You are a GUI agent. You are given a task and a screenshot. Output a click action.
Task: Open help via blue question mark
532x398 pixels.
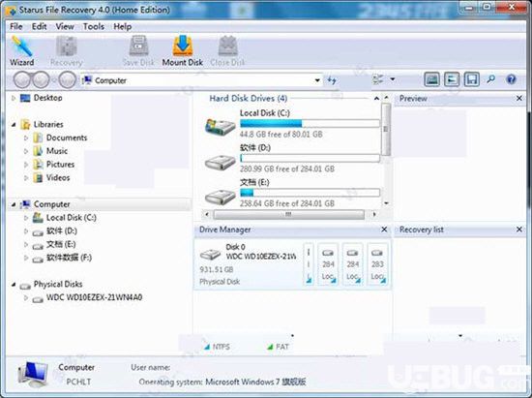pyautogui.click(x=511, y=79)
